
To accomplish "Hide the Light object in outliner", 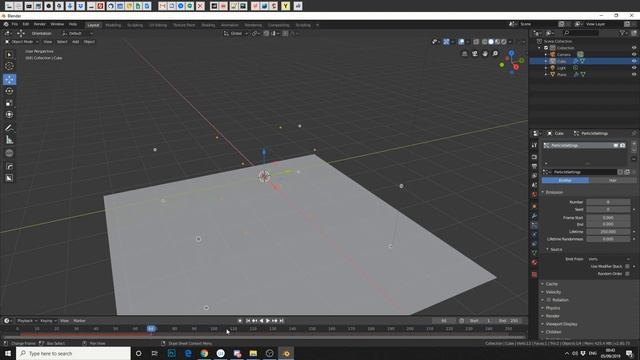I will coord(634,68).
